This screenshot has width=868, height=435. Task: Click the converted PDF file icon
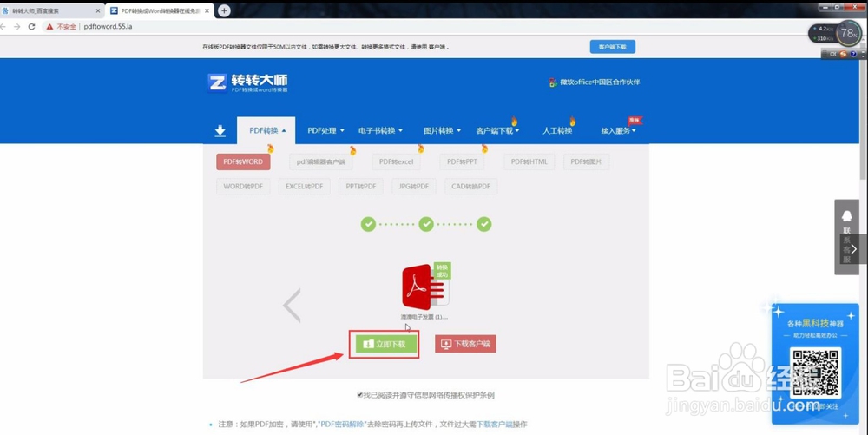pos(424,287)
